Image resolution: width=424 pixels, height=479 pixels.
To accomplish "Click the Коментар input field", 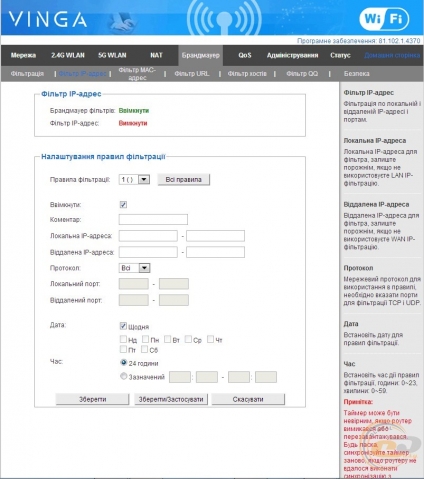I will tap(153, 220).
